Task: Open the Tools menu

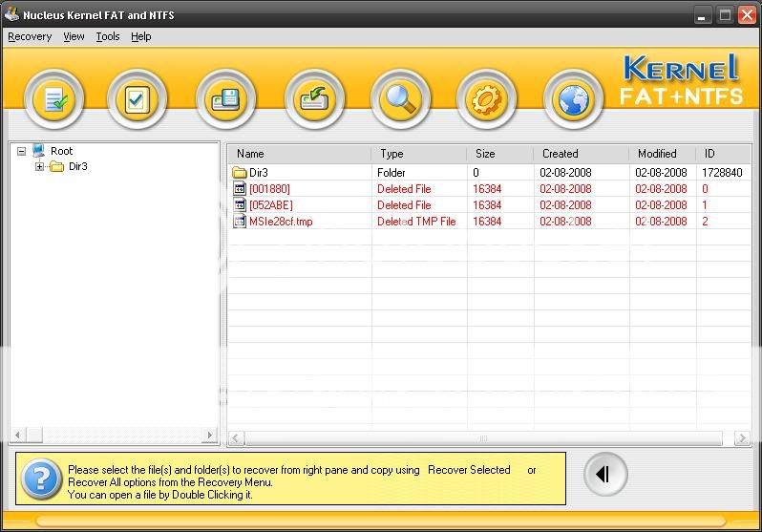Action: pyautogui.click(x=107, y=37)
